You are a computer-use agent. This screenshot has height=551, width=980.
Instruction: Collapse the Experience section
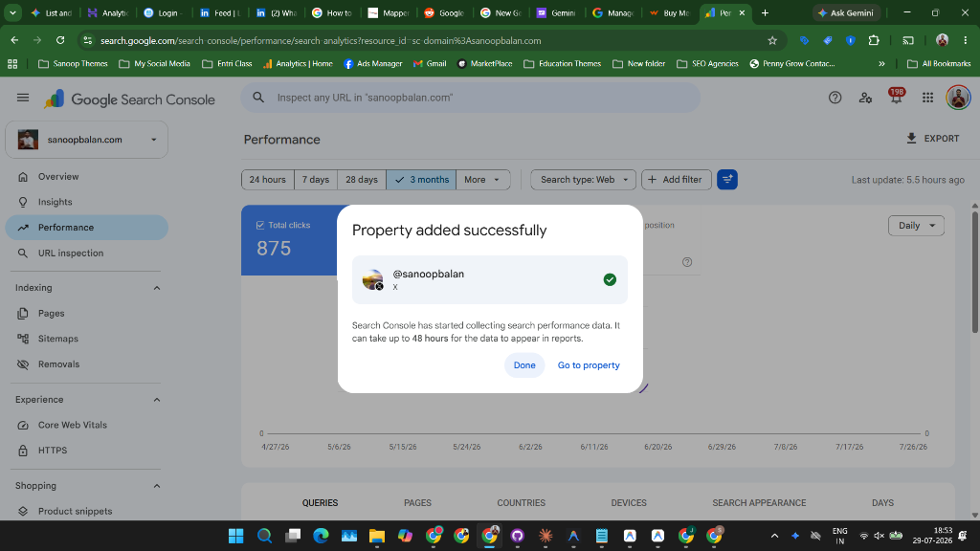157,400
